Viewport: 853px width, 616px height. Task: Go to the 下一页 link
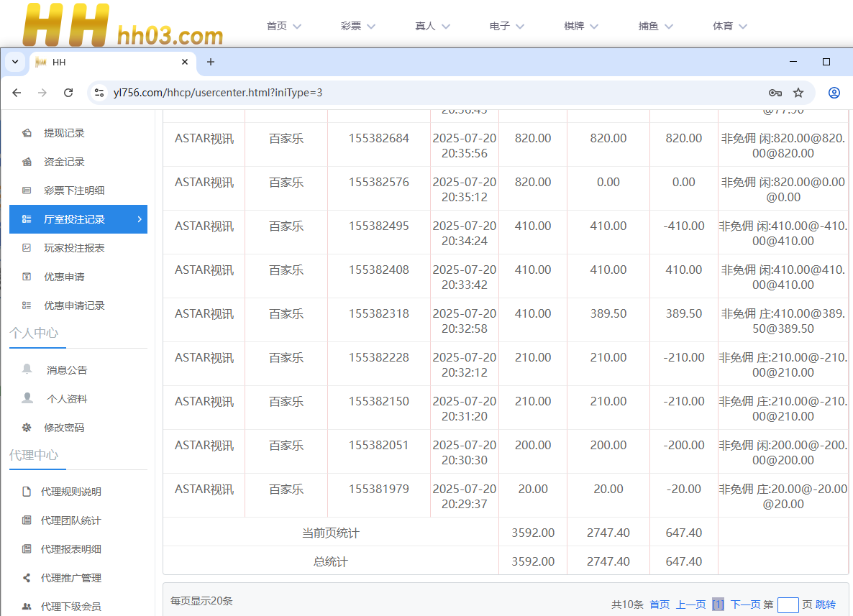pyautogui.click(x=745, y=604)
